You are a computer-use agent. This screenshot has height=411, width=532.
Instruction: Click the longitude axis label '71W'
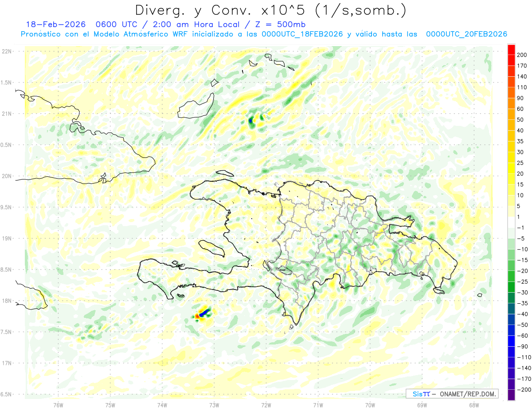tap(318, 405)
